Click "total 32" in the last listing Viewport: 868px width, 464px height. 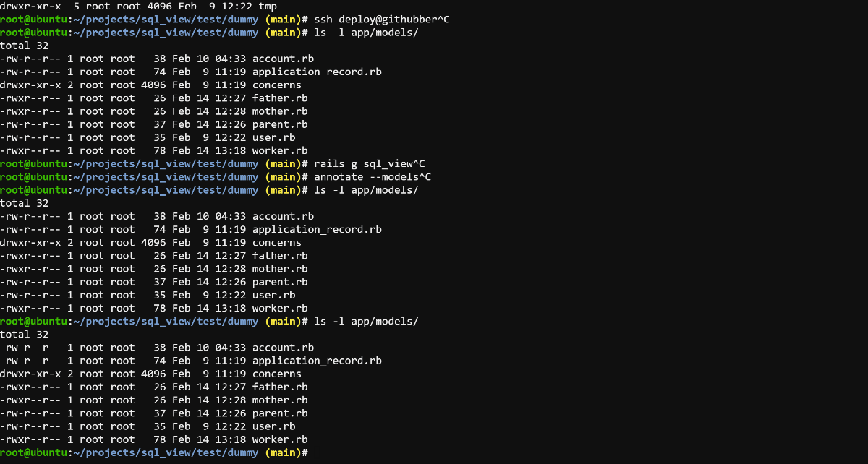click(24, 335)
